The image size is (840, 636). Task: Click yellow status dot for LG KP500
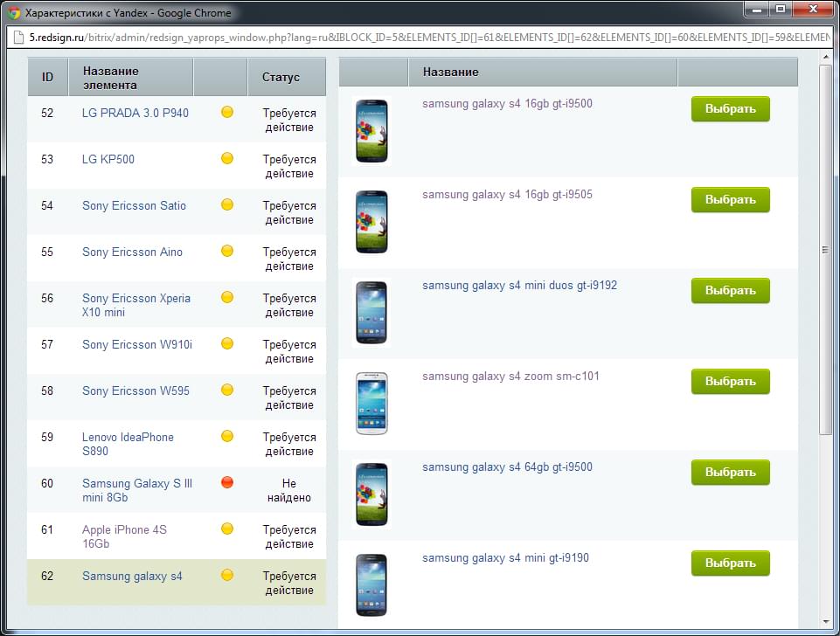[x=227, y=158]
